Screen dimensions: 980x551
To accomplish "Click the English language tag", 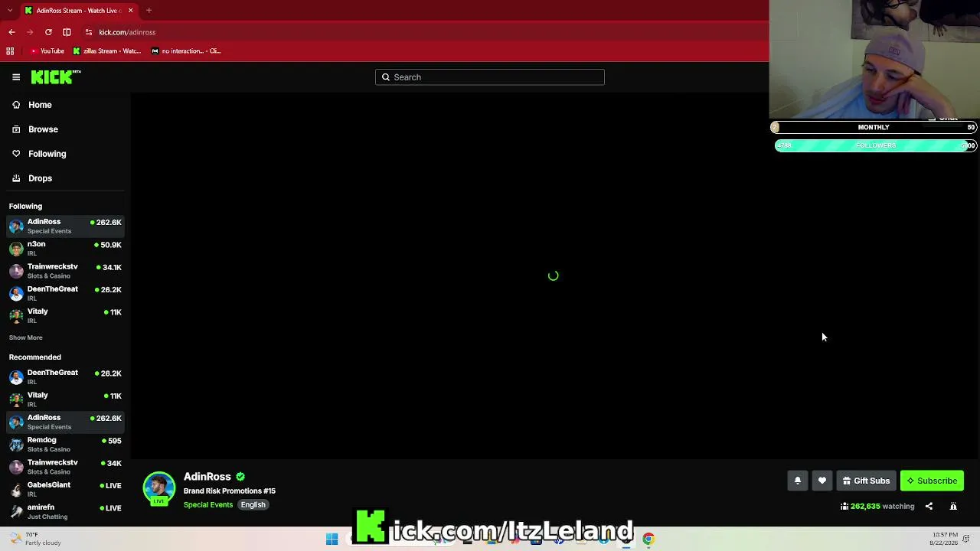I will [253, 505].
